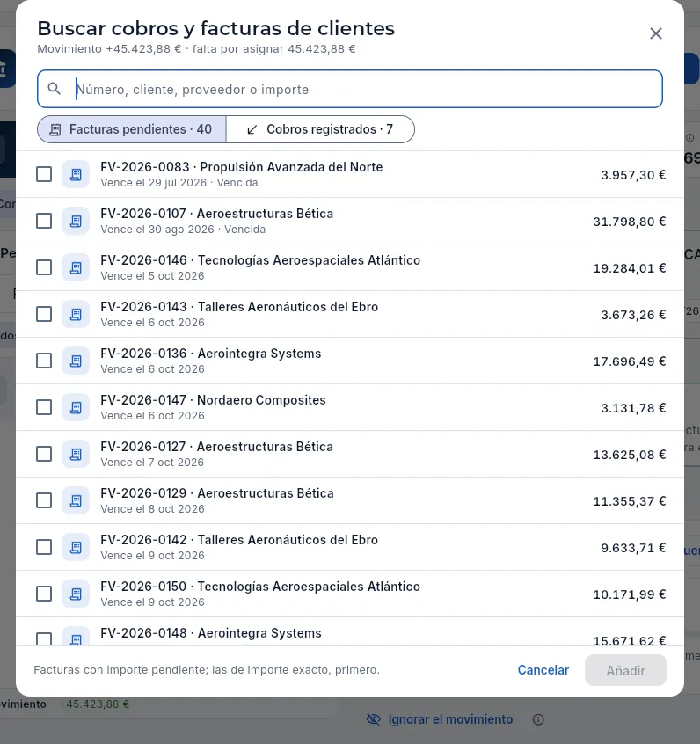The width and height of the screenshot is (700, 744).
Task: Click 'Vence el 29 jul 2026 · Vencida'
Action: coord(179,183)
